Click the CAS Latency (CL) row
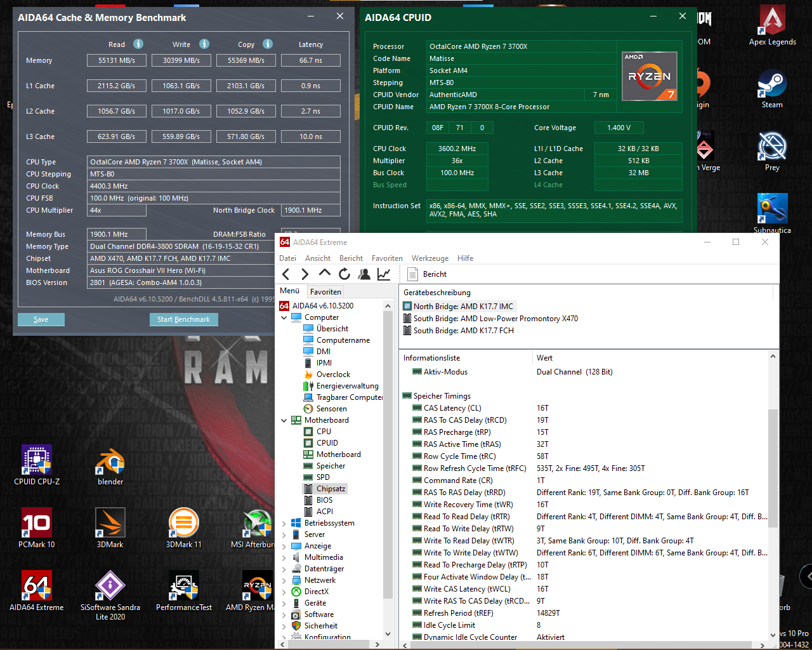This screenshot has width=812, height=650. pos(584,408)
